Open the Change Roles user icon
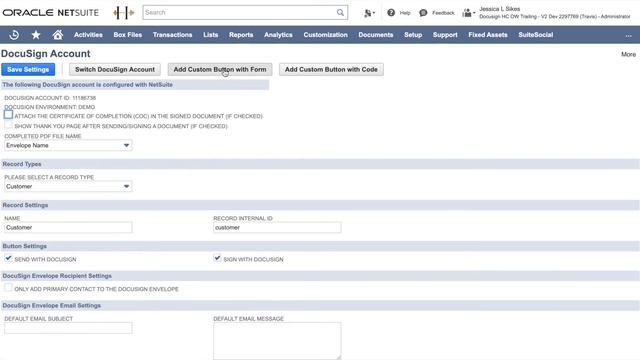This screenshot has height=360, width=640. (x=468, y=13)
